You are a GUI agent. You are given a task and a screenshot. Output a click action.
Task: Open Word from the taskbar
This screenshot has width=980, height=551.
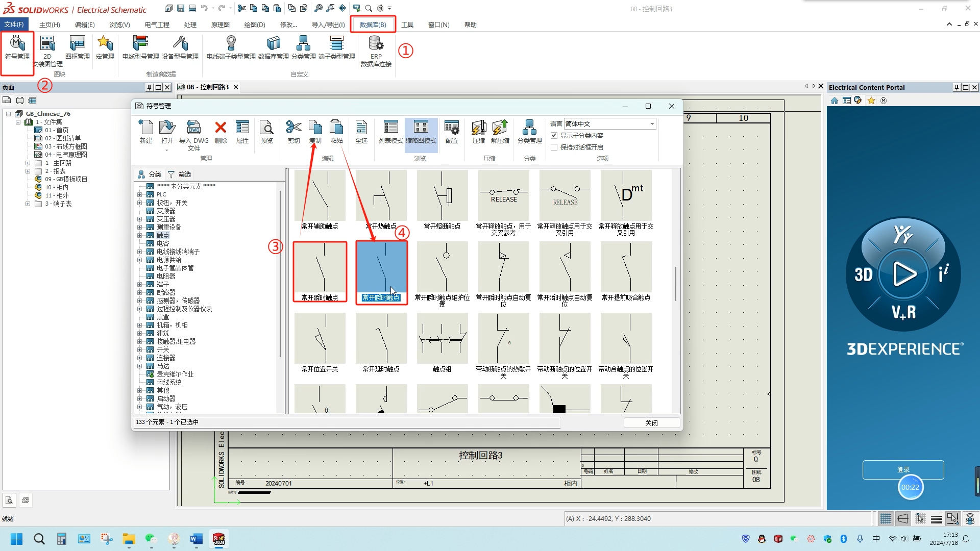[197, 539]
